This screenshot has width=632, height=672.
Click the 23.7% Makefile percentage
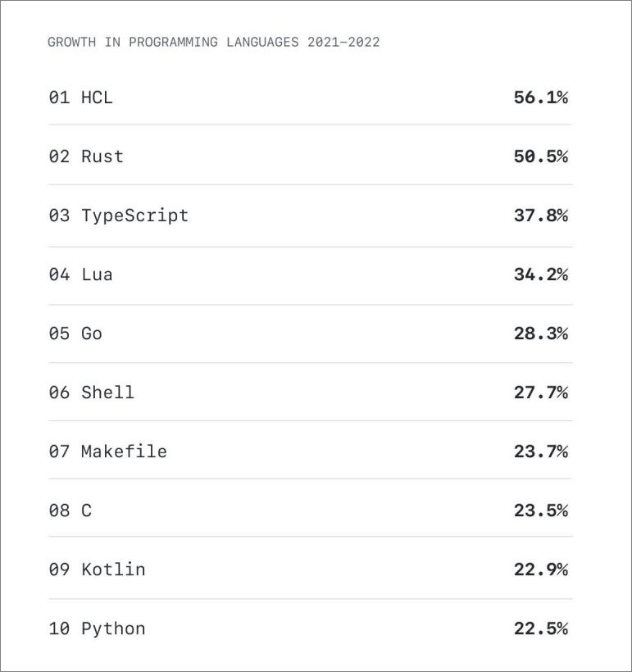coord(540,452)
